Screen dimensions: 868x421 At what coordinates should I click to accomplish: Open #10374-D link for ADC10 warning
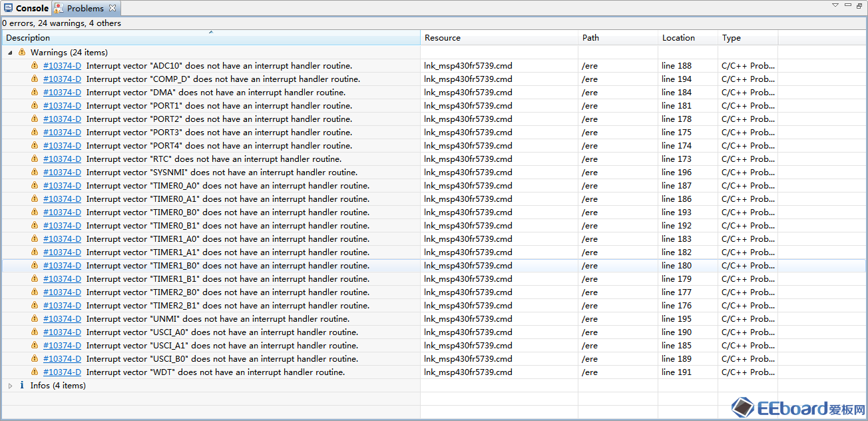62,65
